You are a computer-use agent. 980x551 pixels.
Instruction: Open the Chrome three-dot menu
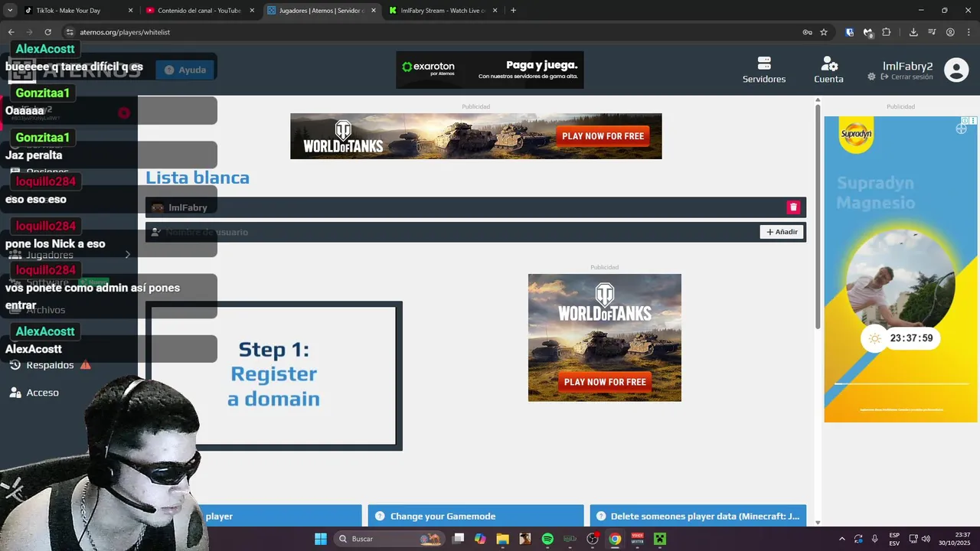tap(969, 32)
